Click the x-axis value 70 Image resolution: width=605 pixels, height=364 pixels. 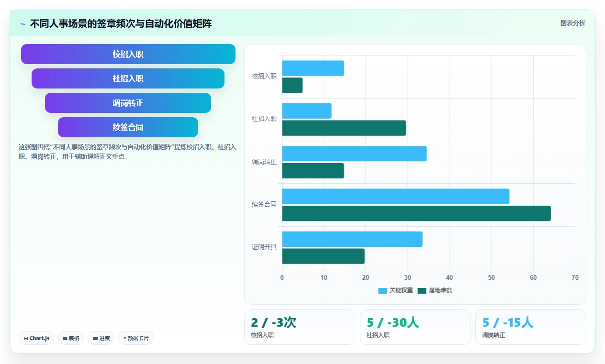click(x=575, y=277)
